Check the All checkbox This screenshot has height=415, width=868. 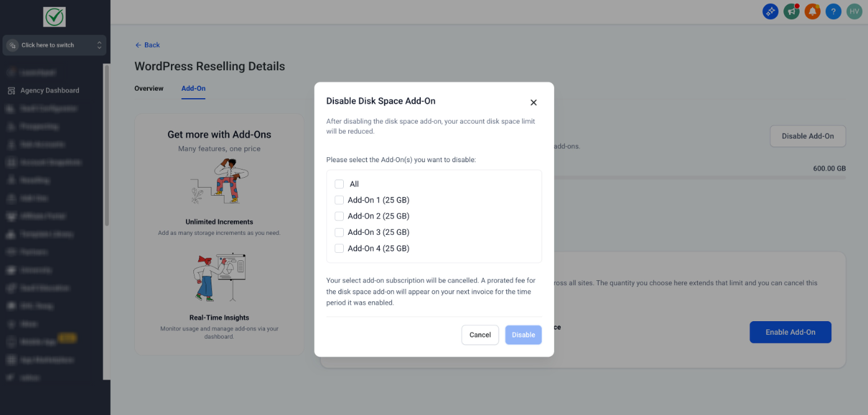pyautogui.click(x=339, y=184)
